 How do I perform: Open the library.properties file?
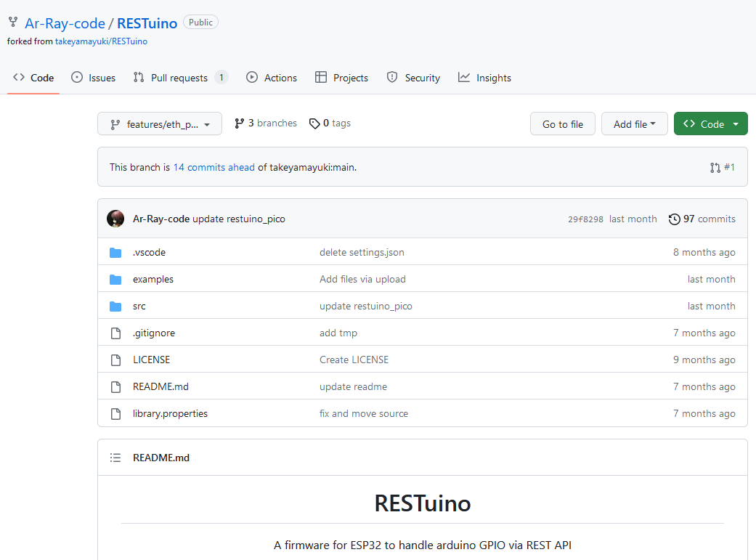coord(170,413)
